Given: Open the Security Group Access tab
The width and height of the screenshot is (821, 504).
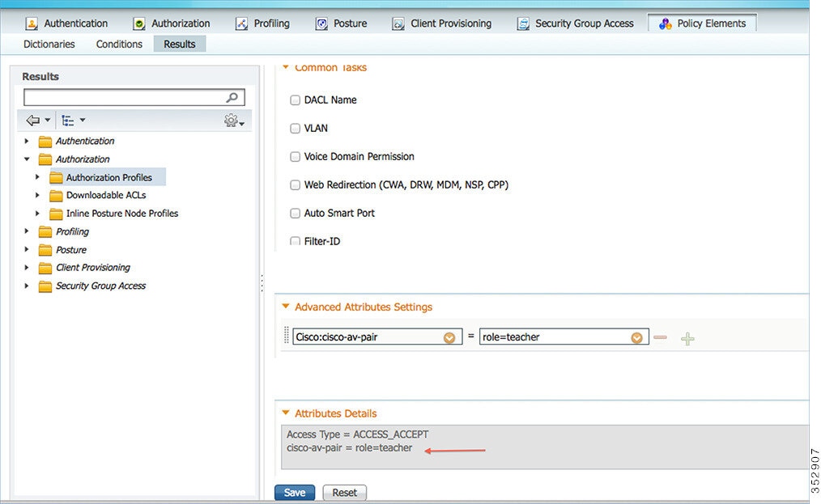Looking at the screenshot, I should [576, 23].
